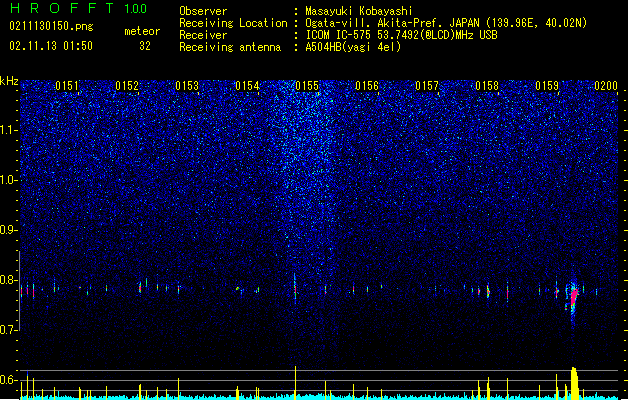Click the meteor label

click(142, 31)
